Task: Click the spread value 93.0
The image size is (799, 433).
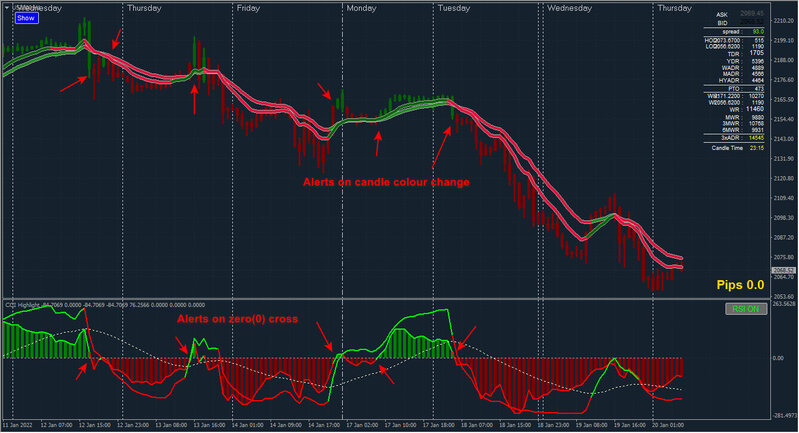Action: pyautogui.click(x=758, y=32)
